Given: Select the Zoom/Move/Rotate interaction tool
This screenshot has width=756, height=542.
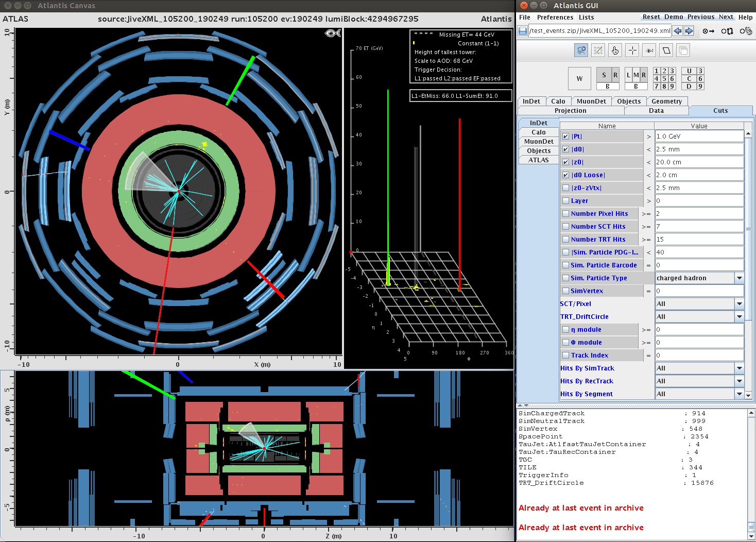Looking at the screenshot, I should [581, 50].
